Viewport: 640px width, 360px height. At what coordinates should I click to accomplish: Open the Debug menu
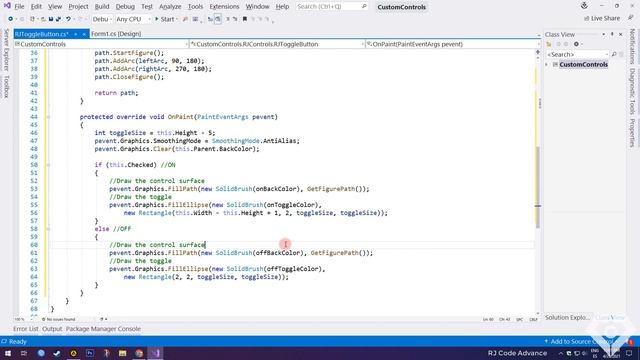(125, 7)
